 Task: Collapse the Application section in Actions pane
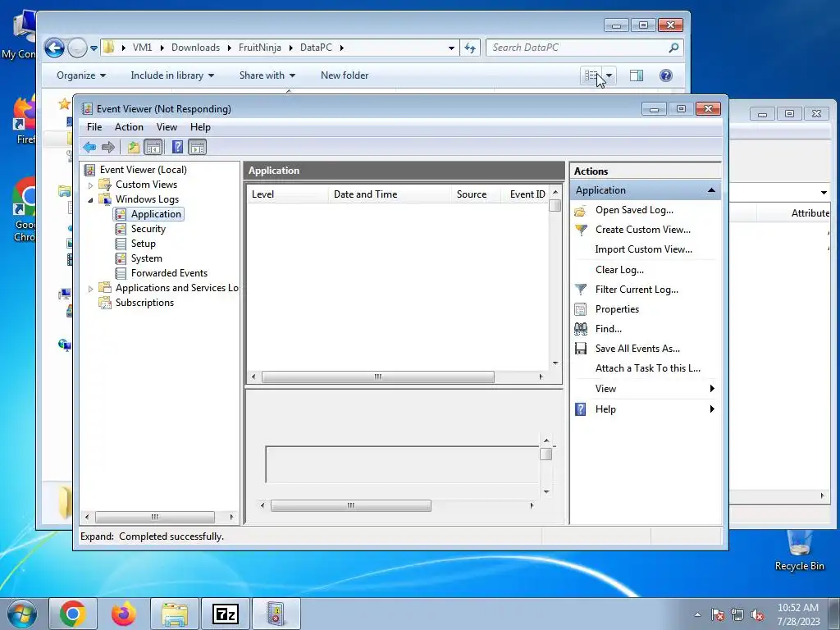point(711,190)
